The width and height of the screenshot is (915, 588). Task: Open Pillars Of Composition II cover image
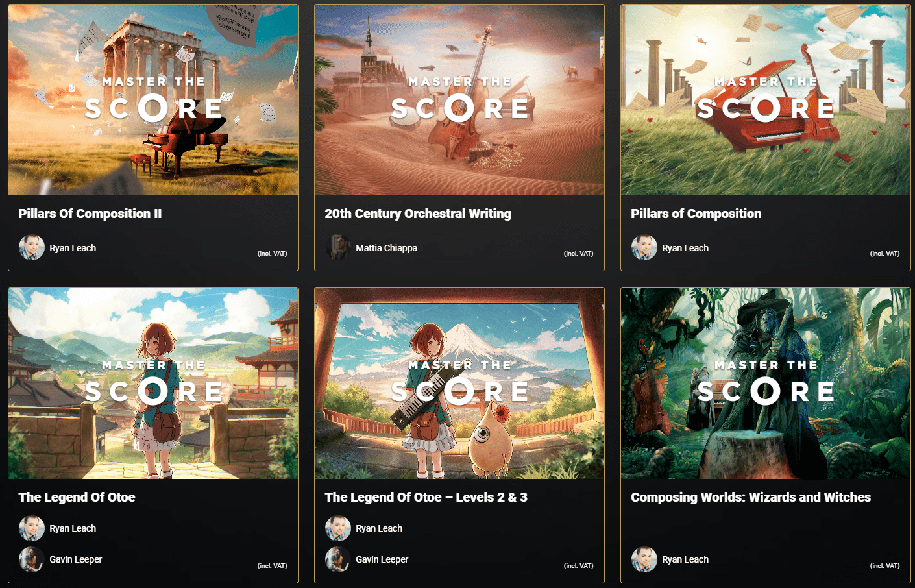point(153,100)
